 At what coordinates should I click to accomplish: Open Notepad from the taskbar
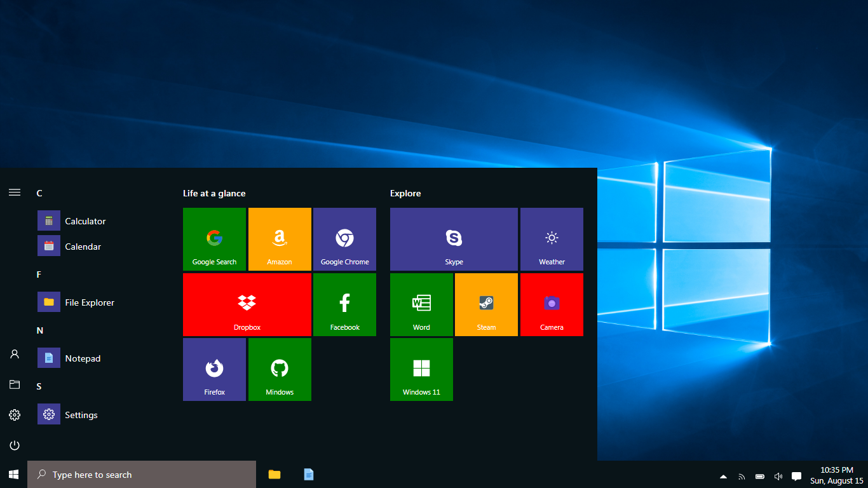pos(309,474)
